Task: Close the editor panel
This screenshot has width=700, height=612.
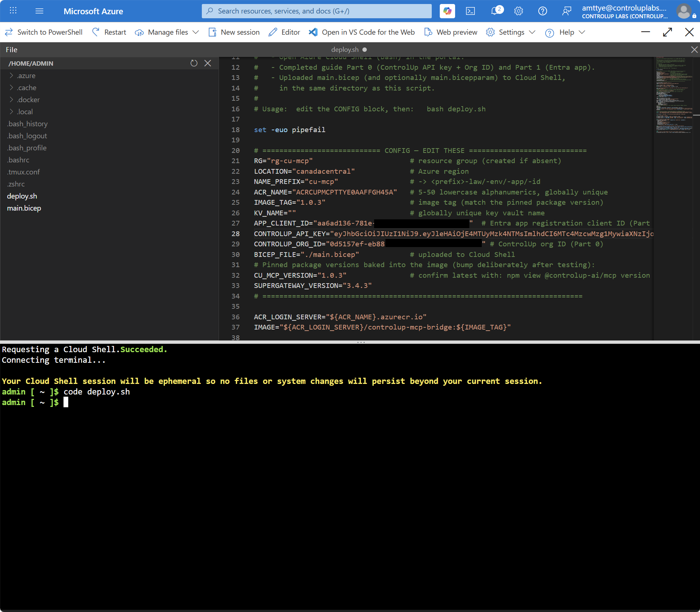Action: pyautogui.click(x=694, y=50)
